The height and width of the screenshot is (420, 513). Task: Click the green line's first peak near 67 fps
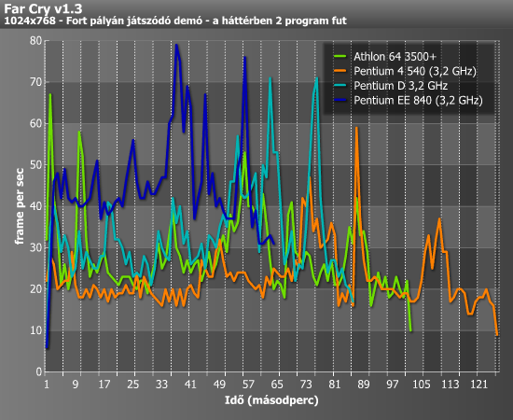tap(50, 94)
